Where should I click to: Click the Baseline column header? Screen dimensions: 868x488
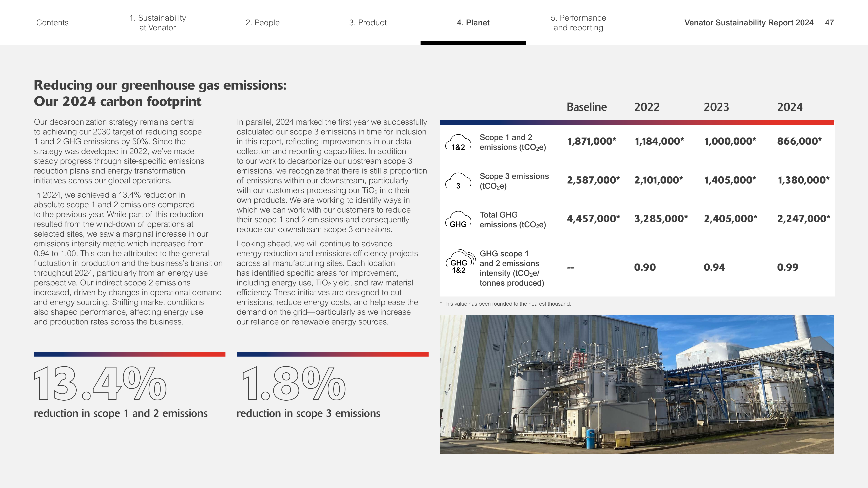click(x=587, y=107)
